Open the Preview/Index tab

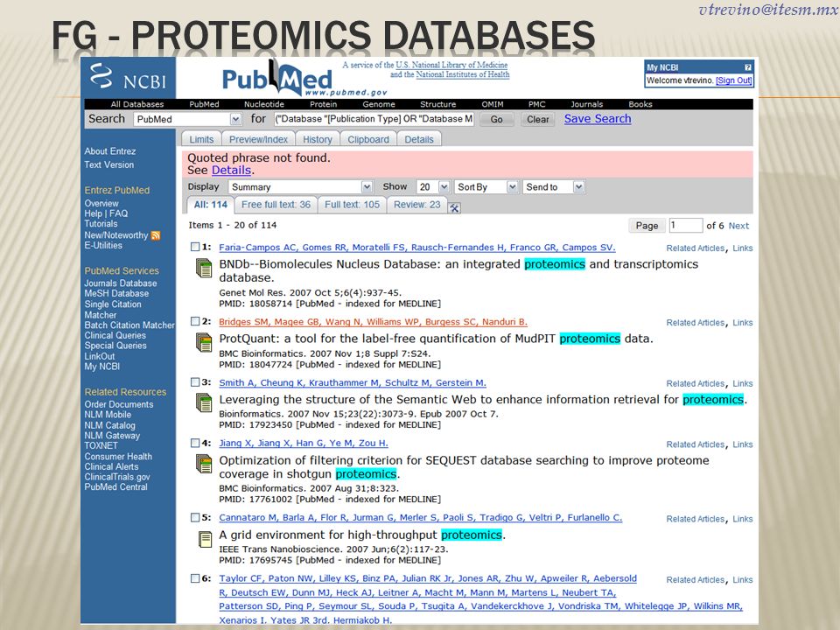point(258,139)
